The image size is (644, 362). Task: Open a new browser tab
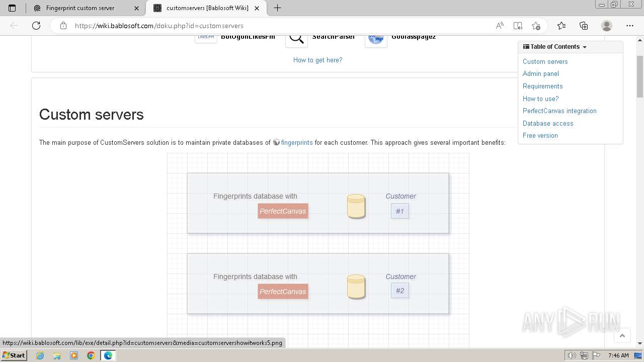277,8
